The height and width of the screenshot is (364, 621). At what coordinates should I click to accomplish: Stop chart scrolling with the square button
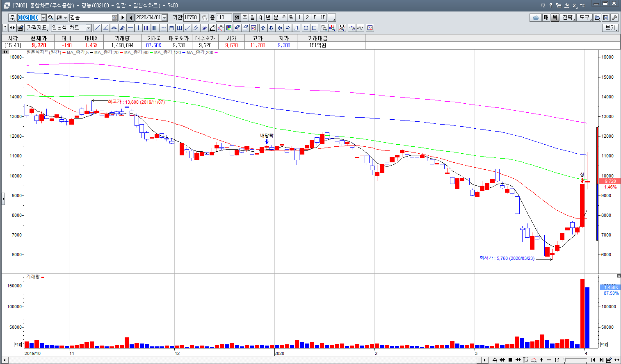(x=510, y=360)
